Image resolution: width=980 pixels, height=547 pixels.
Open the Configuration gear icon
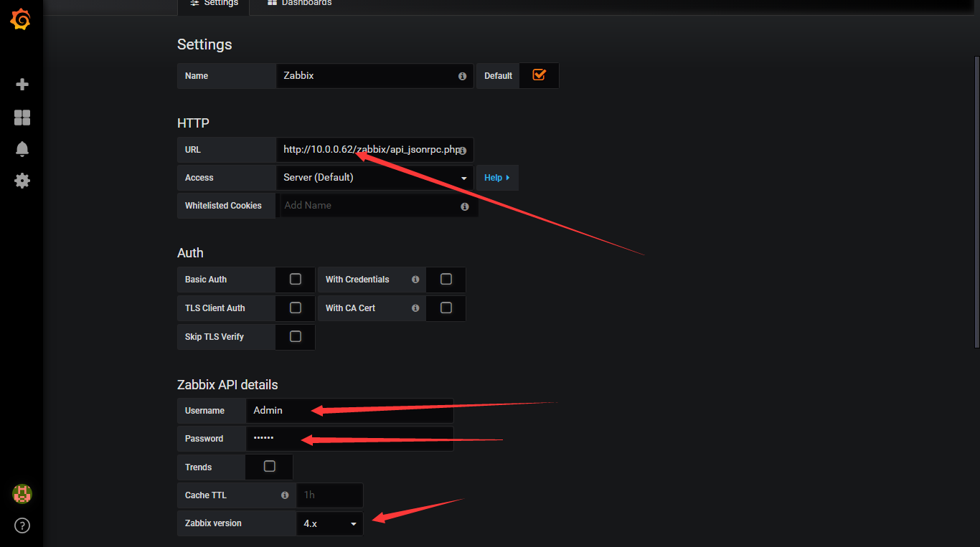[x=22, y=181]
